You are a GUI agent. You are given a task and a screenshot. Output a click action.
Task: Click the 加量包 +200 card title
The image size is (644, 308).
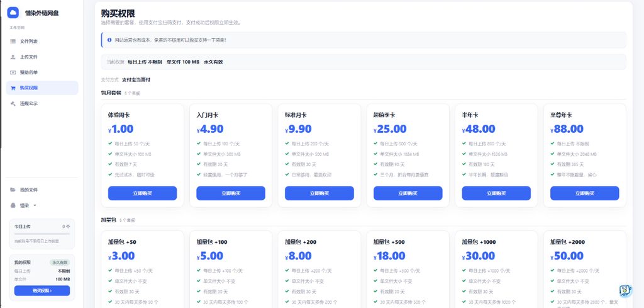click(301, 242)
